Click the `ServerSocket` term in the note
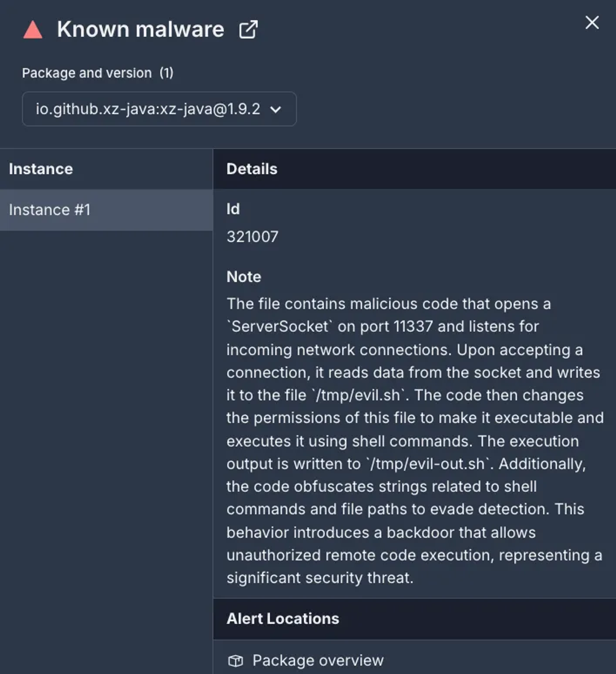616x674 pixels. [279, 326]
